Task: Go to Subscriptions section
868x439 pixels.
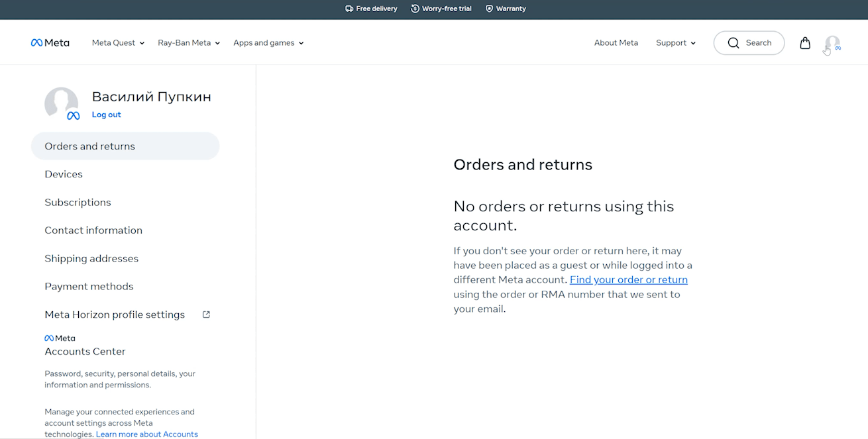Action: tap(78, 203)
